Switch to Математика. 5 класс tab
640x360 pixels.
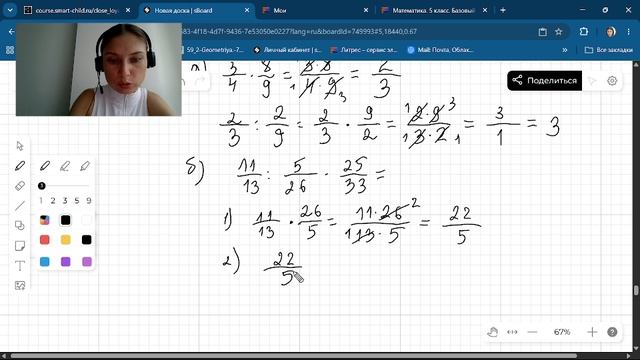tap(433, 10)
